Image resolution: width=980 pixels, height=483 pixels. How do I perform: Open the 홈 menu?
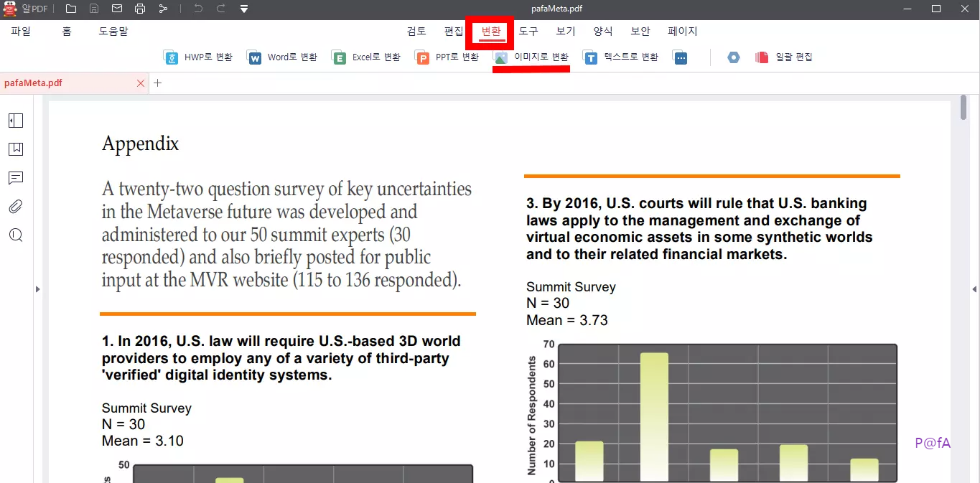tap(67, 32)
